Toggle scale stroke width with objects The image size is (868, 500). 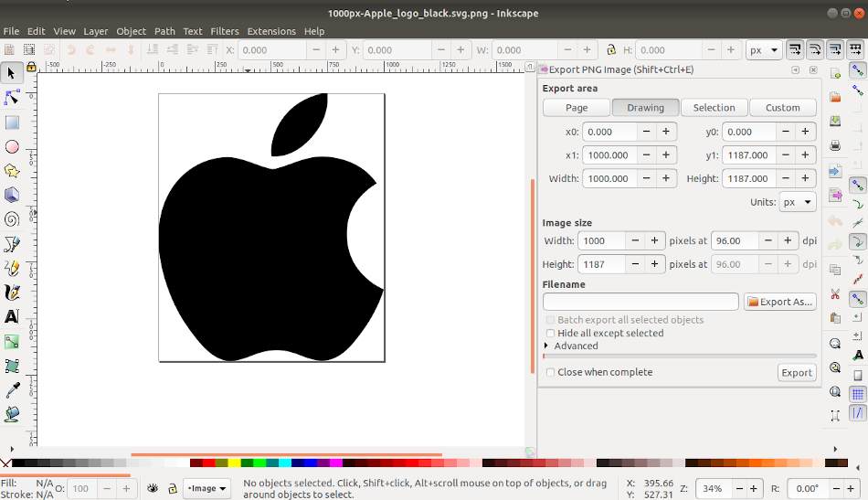795,50
